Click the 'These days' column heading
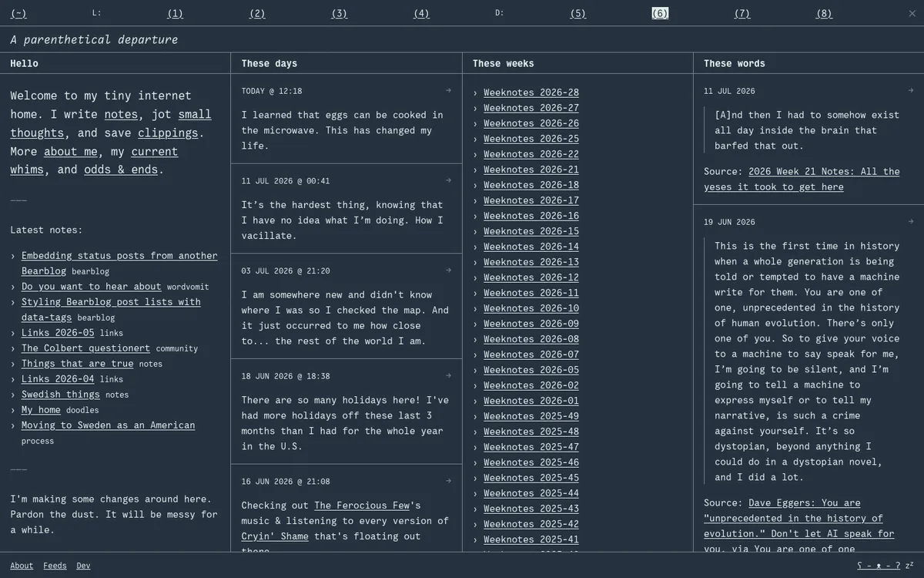The height and width of the screenshot is (578, 924). (269, 63)
